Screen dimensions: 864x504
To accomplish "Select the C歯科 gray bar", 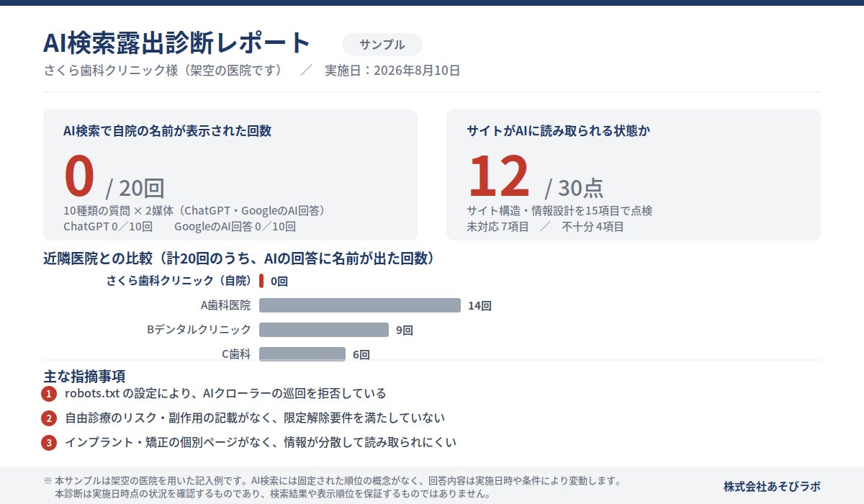I will pos(302,354).
